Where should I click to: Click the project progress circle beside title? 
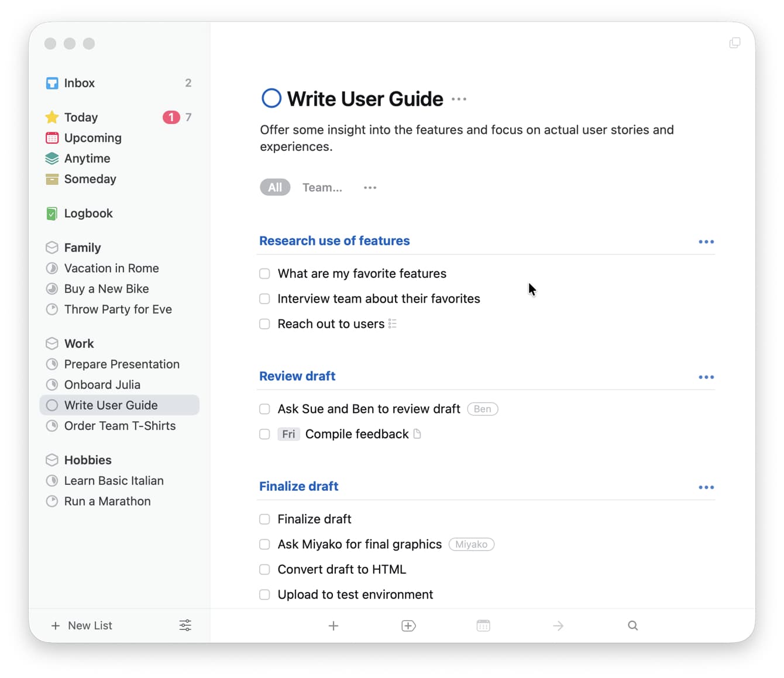[271, 98]
